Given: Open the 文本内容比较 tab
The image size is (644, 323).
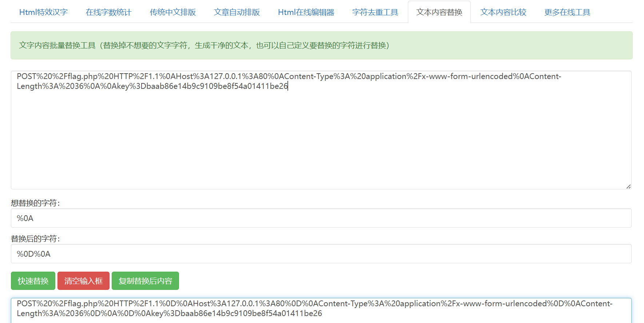Looking at the screenshot, I should [x=503, y=12].
